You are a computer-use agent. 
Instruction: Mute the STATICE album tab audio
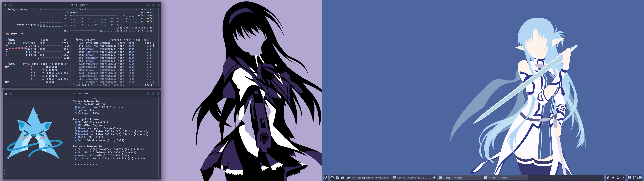(x=434, y=178)
